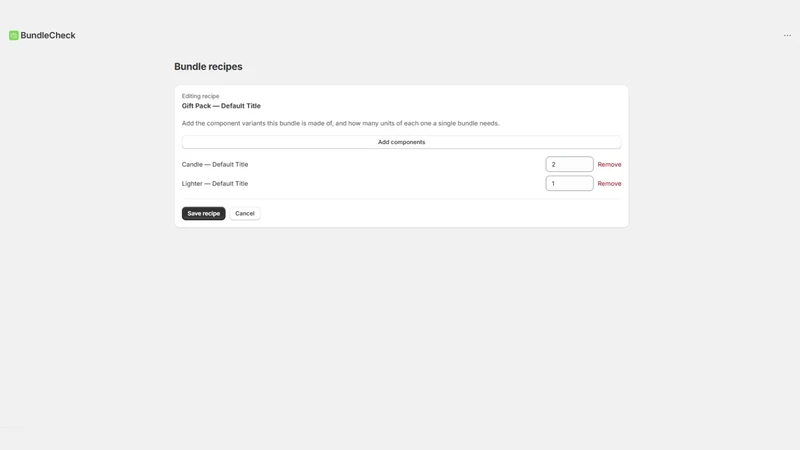
Task: Click the Editing recipe label
Action: [201, 96]
